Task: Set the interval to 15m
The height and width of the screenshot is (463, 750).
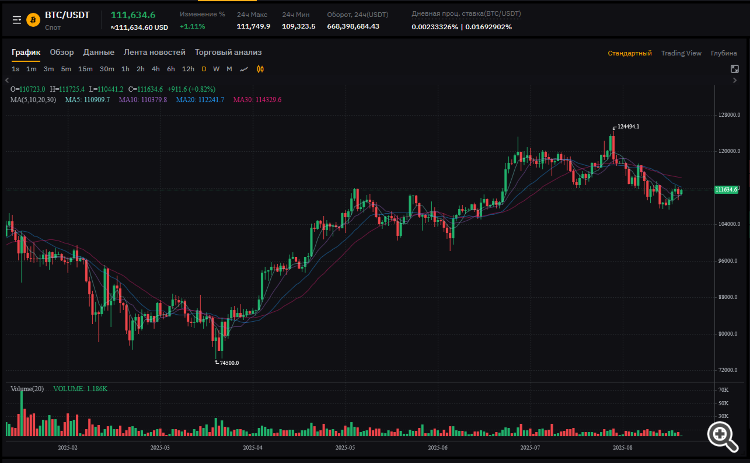Action: tap(85, 69)
